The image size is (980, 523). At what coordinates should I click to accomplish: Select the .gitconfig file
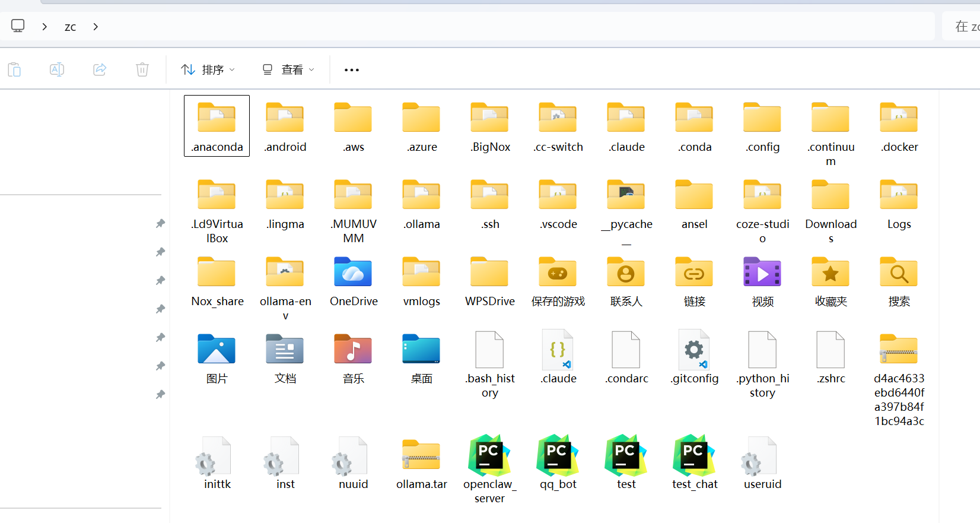point(695,357)
